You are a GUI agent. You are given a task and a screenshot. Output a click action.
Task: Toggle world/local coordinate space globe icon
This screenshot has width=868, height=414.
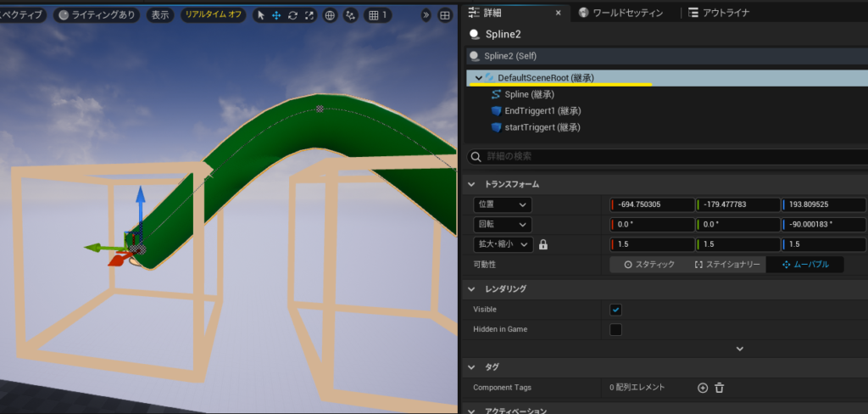tap(330, 15)
